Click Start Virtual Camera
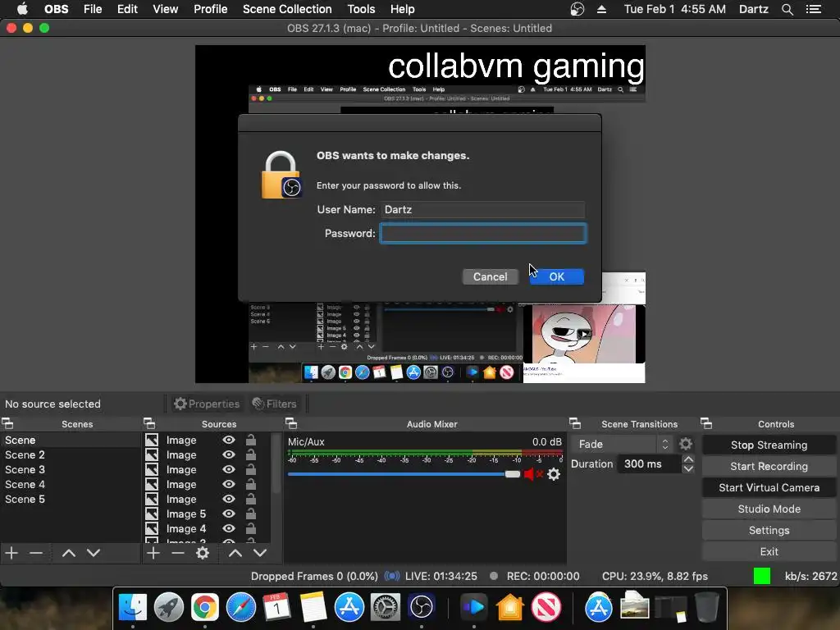The width and height of the screenshot is (840, 630). pyautogui.click(x=769, y=487)
